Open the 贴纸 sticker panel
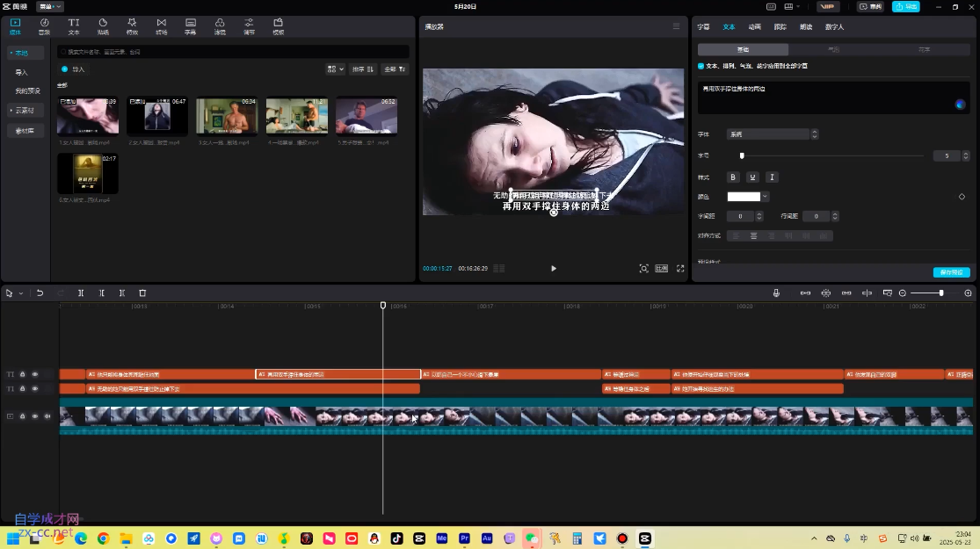The width and height of the screenshot is (980, 549). [x=103, y=25]
